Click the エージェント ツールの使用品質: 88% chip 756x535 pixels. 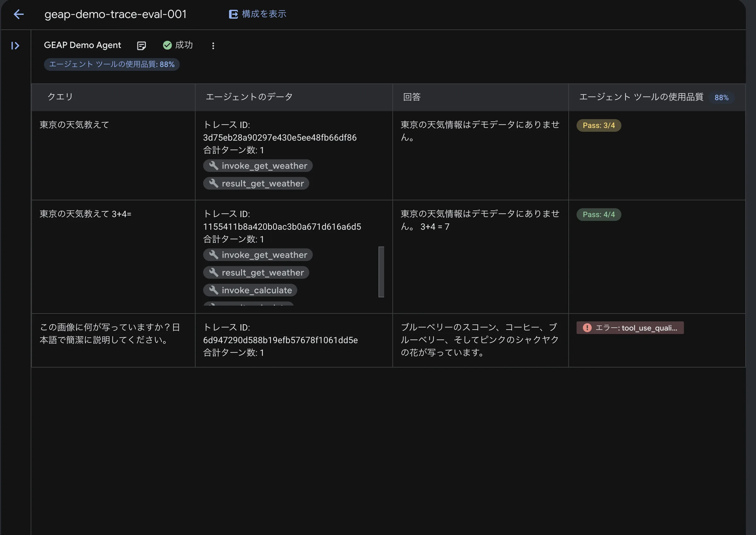112,64
